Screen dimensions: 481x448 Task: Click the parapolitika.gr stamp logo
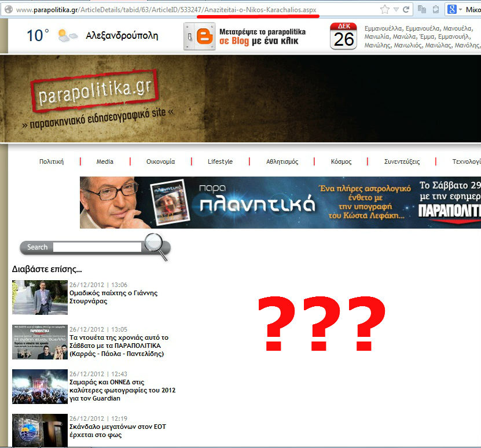coord(95,91)
